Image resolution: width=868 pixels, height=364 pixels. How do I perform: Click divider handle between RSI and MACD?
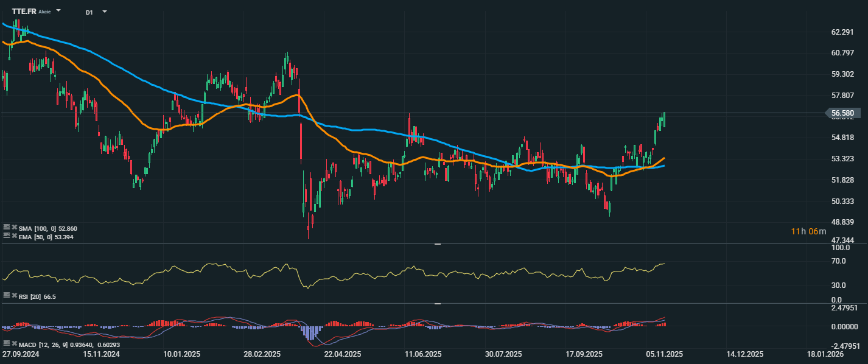click(437, 303)
